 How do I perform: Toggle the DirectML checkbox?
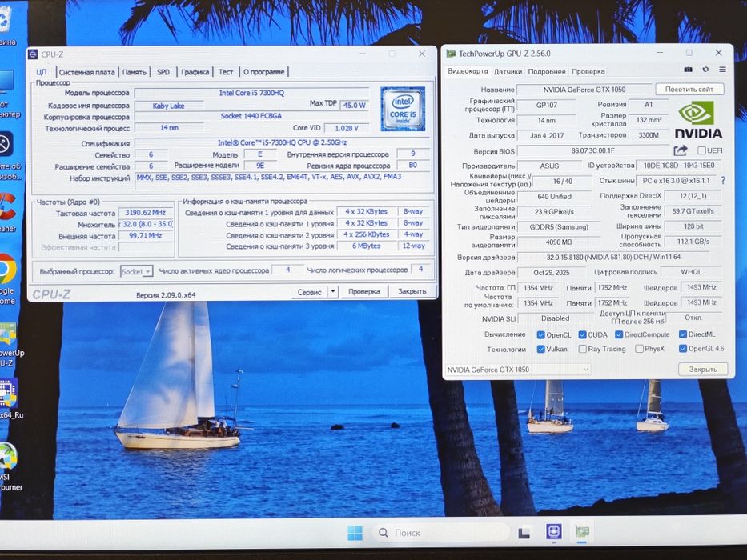[x=683, y=334]
